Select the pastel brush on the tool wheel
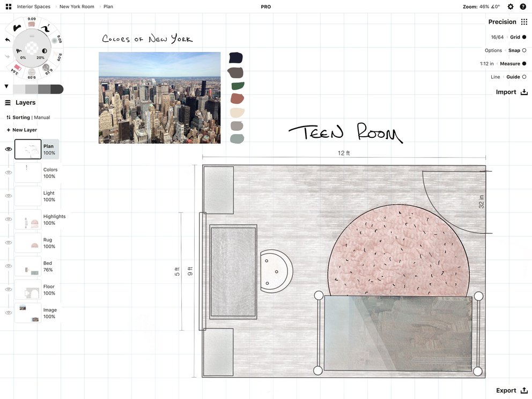Viewport: 532px width, 399px height. pos(31,23)
